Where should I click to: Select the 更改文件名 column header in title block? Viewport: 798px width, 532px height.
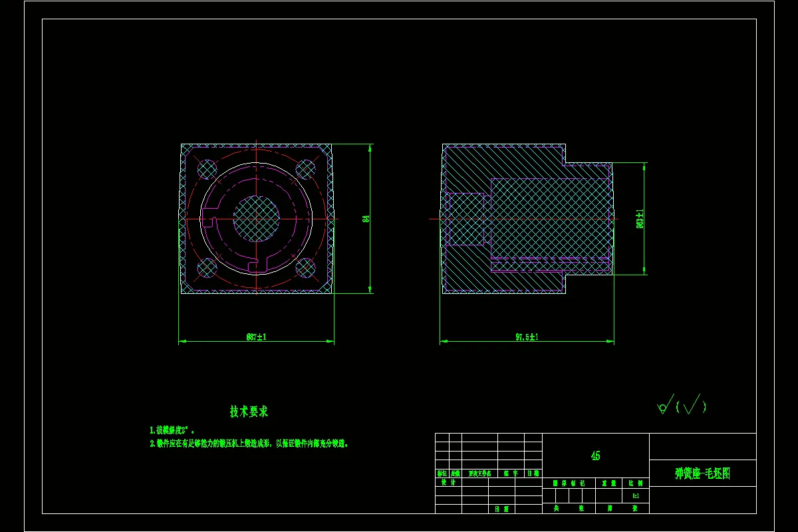pos(479,473)
